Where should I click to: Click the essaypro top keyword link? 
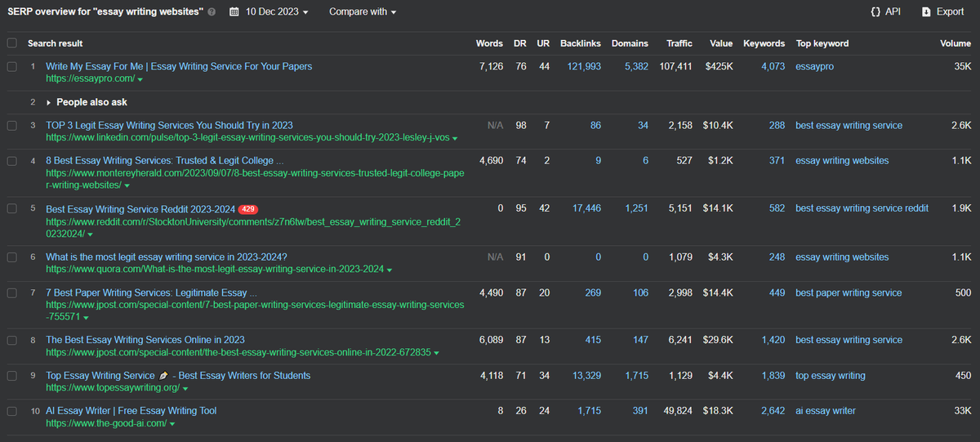815,66
